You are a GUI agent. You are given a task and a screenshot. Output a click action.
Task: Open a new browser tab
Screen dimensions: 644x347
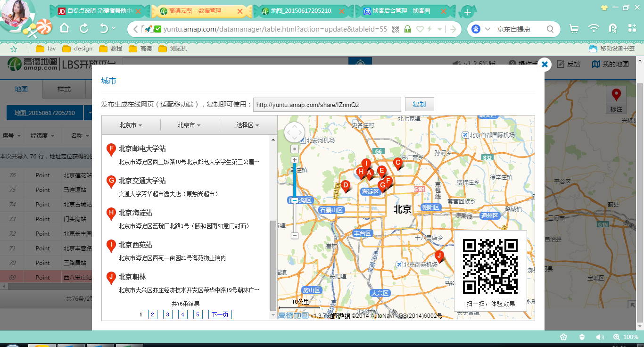(467, 12)
